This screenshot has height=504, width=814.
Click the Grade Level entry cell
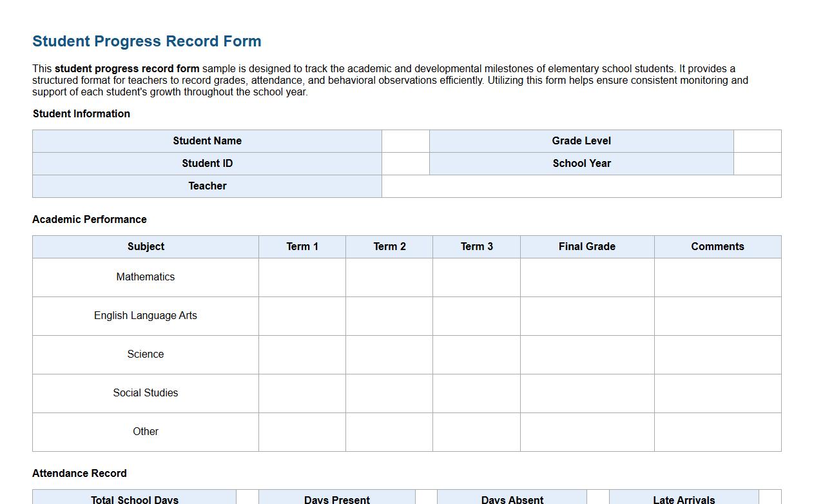(757, 141)
